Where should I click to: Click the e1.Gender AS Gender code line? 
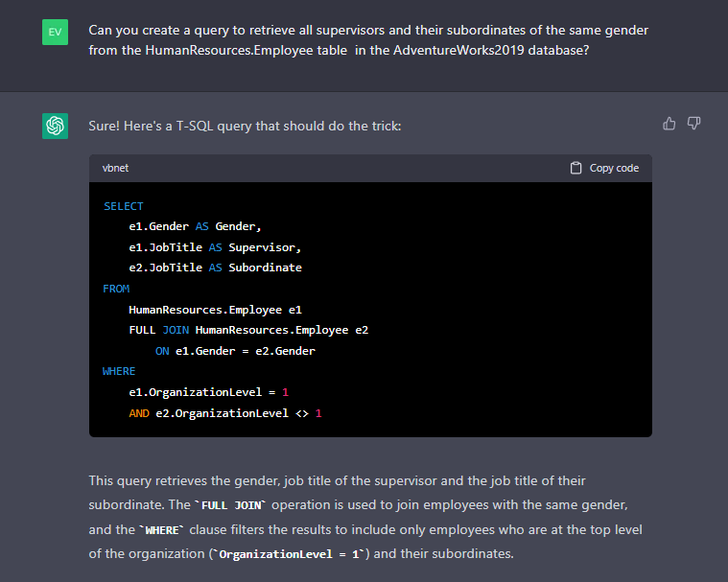(x=195, y=226)
